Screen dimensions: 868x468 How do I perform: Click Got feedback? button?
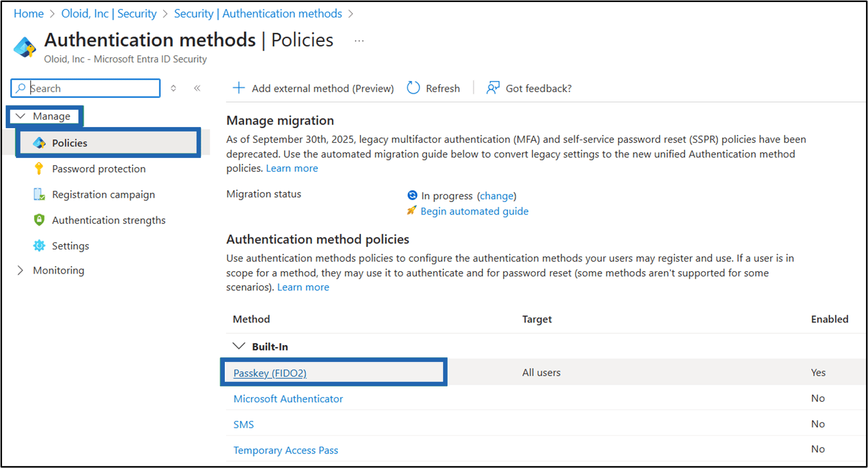(x=529, y=88)
